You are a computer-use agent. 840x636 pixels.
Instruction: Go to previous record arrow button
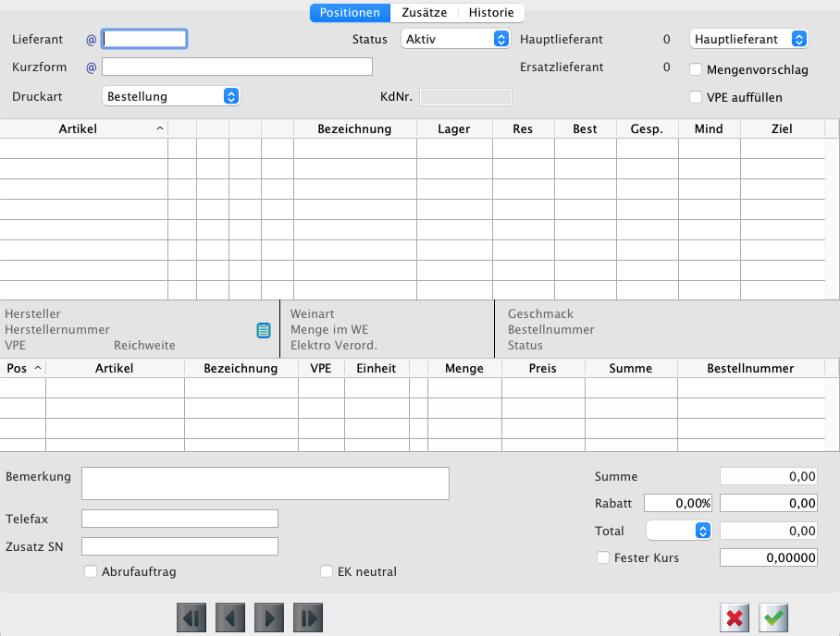click(x=229, y=618)
